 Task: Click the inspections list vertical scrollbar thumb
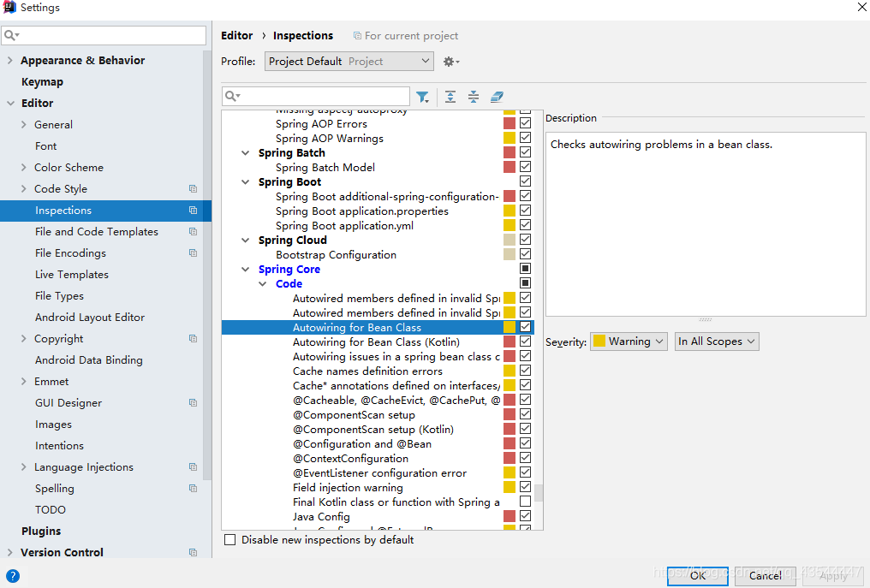[539, 493]
